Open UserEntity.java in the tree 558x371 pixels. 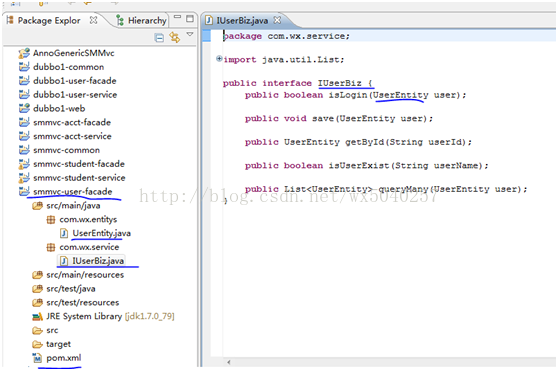[x=102, y=233]
